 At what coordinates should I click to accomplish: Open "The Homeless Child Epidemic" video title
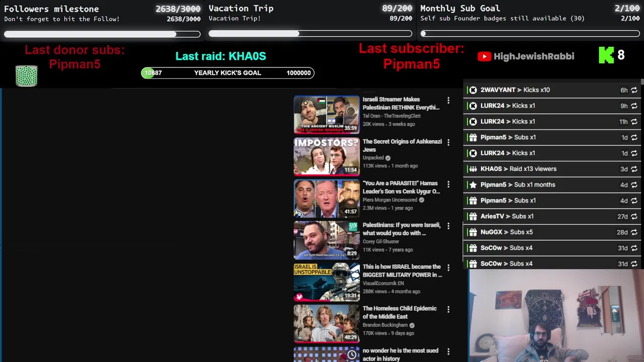pyautogui.click(x=399, y=313)
